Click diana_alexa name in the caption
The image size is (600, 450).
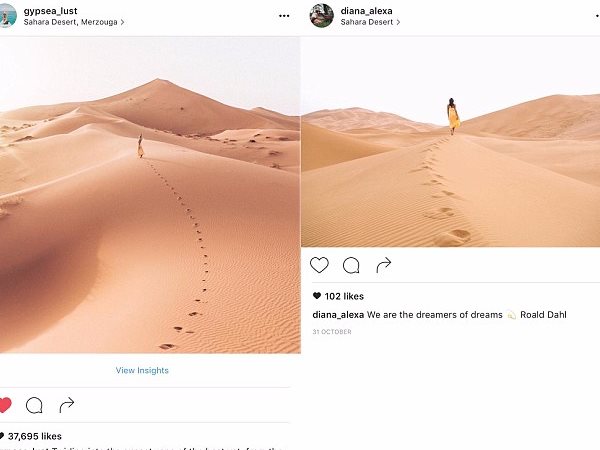tap(338, 315)
